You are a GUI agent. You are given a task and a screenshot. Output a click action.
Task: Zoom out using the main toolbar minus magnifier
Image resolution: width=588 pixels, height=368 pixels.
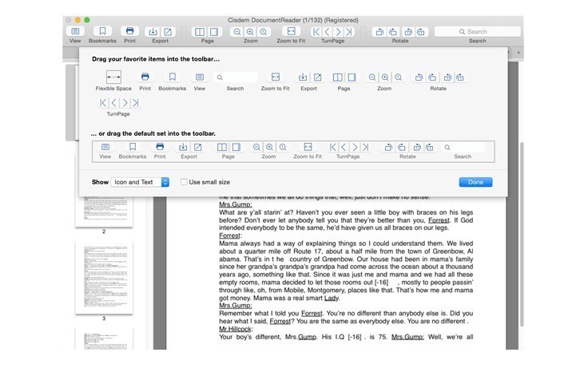(x=237, y=32)
